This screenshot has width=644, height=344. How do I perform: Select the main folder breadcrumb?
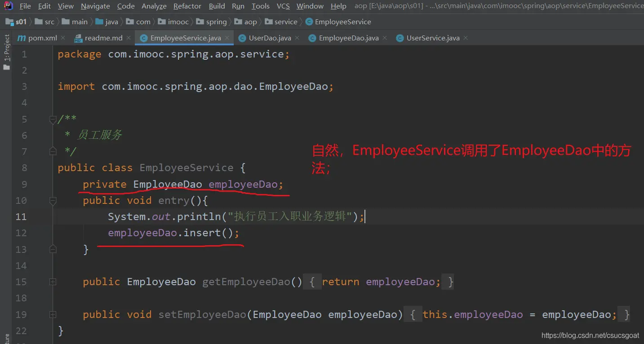coord(75,22)
